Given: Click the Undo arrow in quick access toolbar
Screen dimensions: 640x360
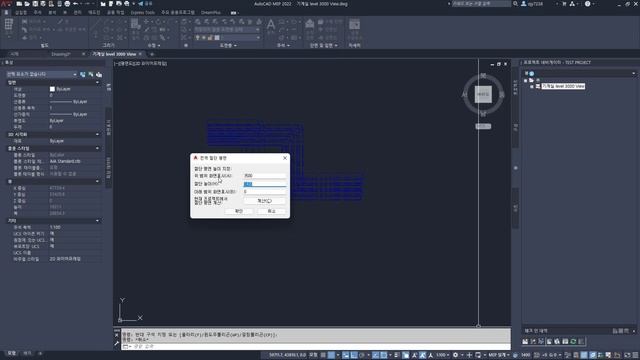Looking at the screenshot, I should [x=76, y=4].
